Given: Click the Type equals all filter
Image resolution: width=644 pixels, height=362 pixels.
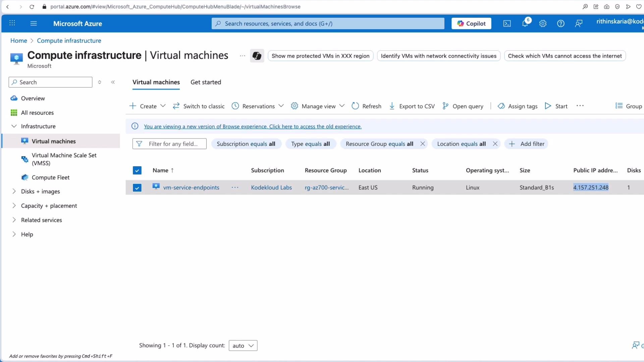Looking at the screenshot, I should [310, 144].
